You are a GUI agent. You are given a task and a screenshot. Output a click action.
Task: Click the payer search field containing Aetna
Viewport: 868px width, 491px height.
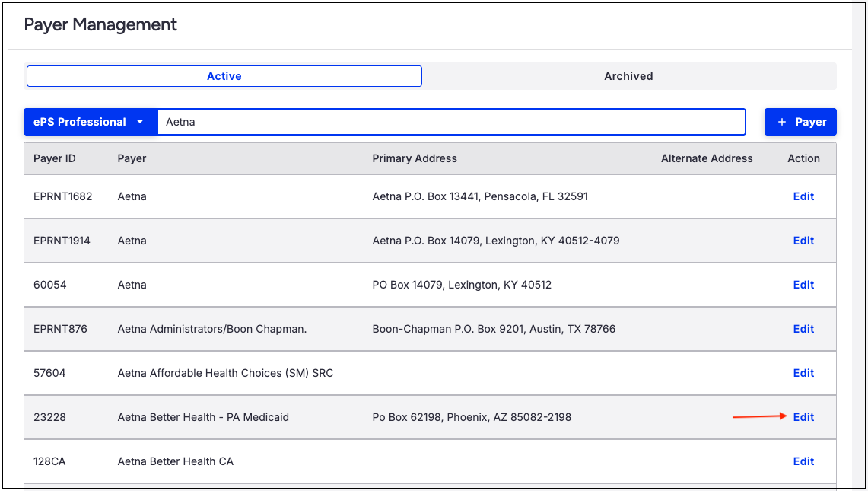[x=452, y=122]
